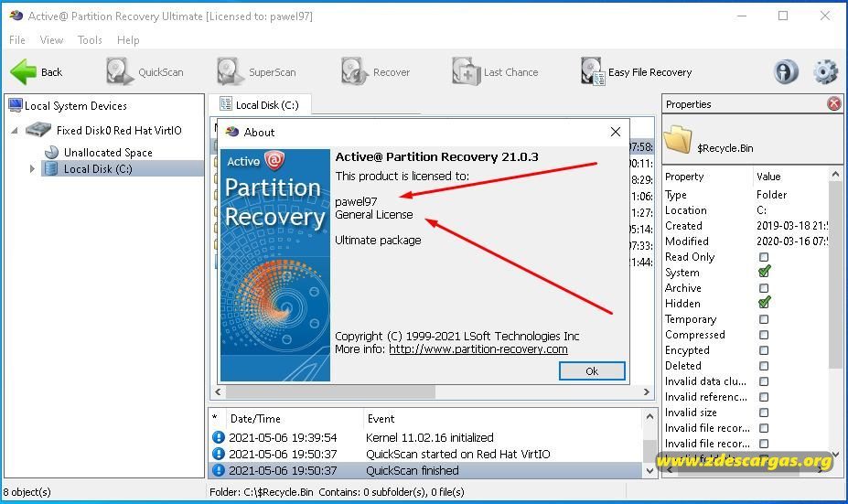
Task: Toggle the Deleted checkbox
Action: [x=764, y=366]
